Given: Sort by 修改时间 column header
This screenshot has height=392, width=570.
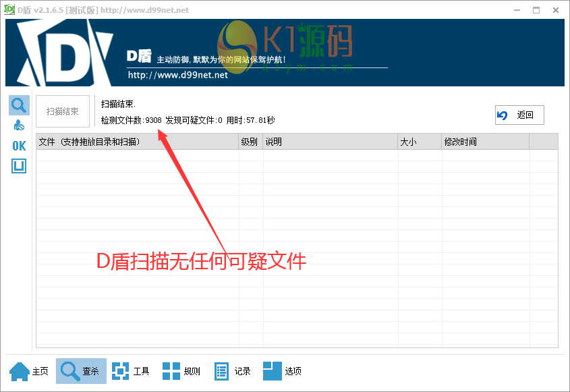Looking at the screenshot, I should [485, 142].
